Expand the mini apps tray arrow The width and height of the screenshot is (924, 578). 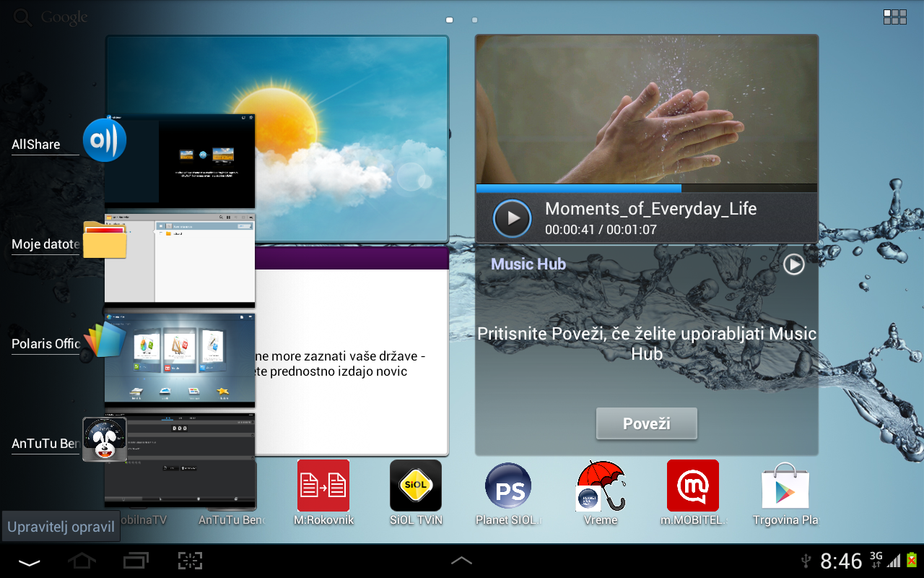pyautogui.click(x=462, y=560)
